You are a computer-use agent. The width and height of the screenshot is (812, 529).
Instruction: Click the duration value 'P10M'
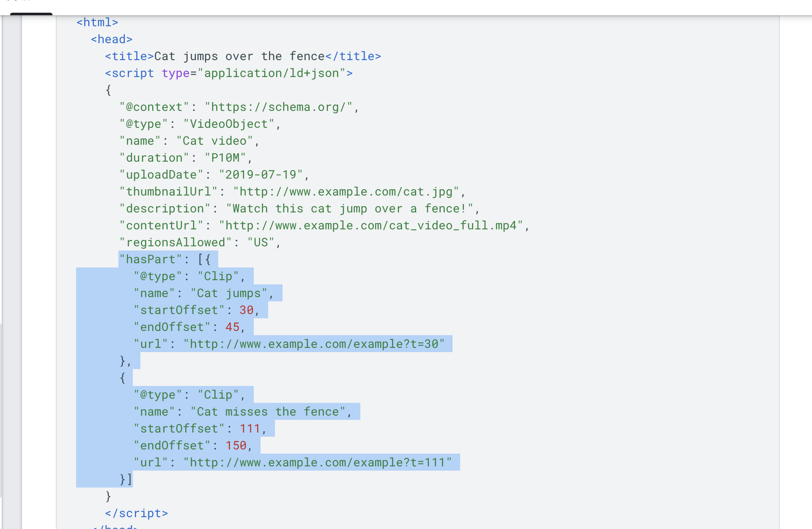pos(225,158)
